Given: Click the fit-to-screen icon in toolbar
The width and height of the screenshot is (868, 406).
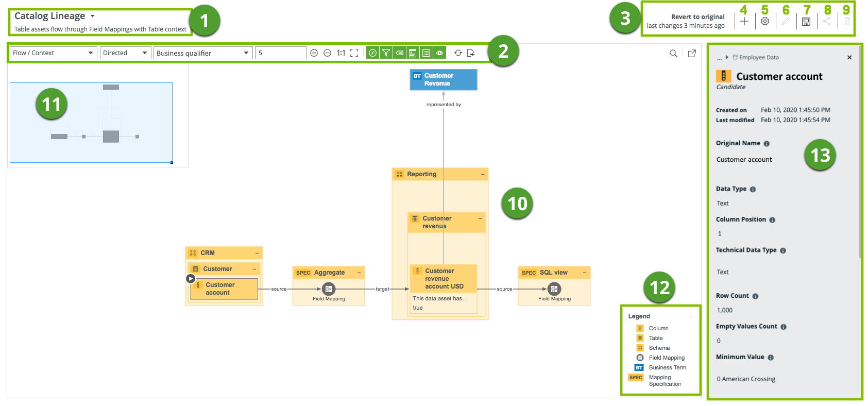Looking at the screenshot, I should (354, 53).
